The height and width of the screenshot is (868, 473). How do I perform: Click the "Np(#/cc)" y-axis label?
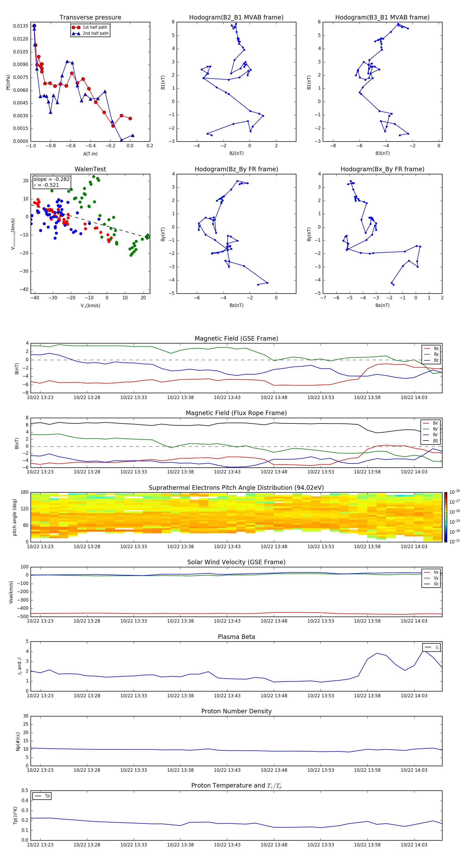(x=18, y=741)
